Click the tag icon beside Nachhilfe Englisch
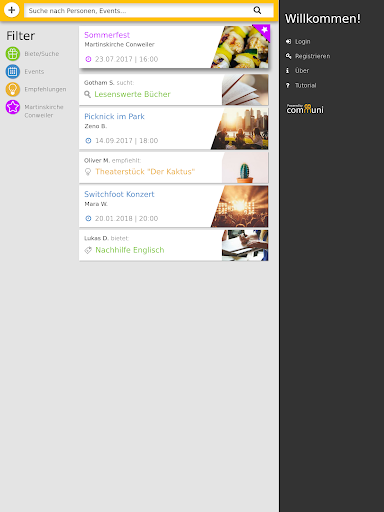This screenshot has width=384, height=512. 88,250
